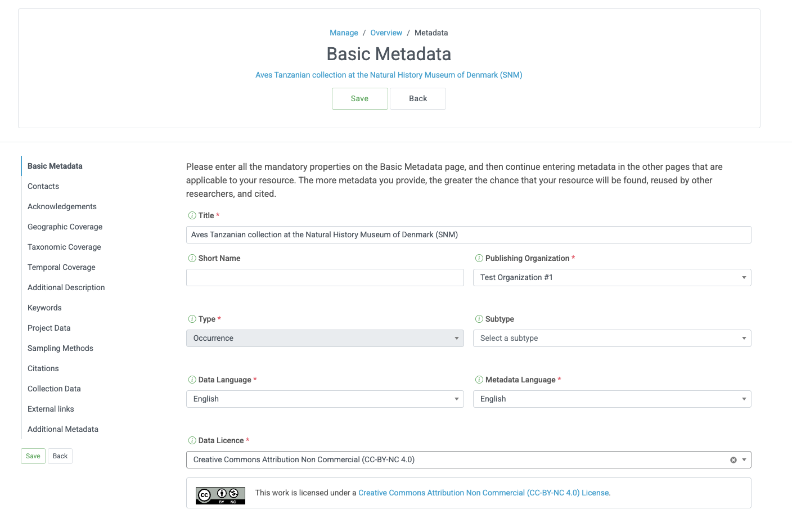
Task: Click the Publishing Organization info icon
Action: pos(478,258)
